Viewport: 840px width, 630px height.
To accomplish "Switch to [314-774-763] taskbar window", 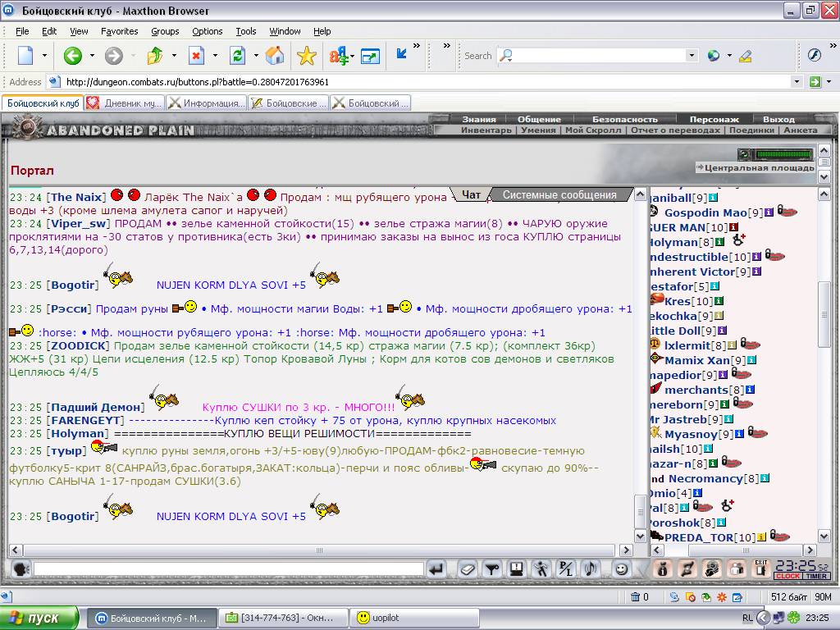I will pyautogui.click(x=283, y=618).
